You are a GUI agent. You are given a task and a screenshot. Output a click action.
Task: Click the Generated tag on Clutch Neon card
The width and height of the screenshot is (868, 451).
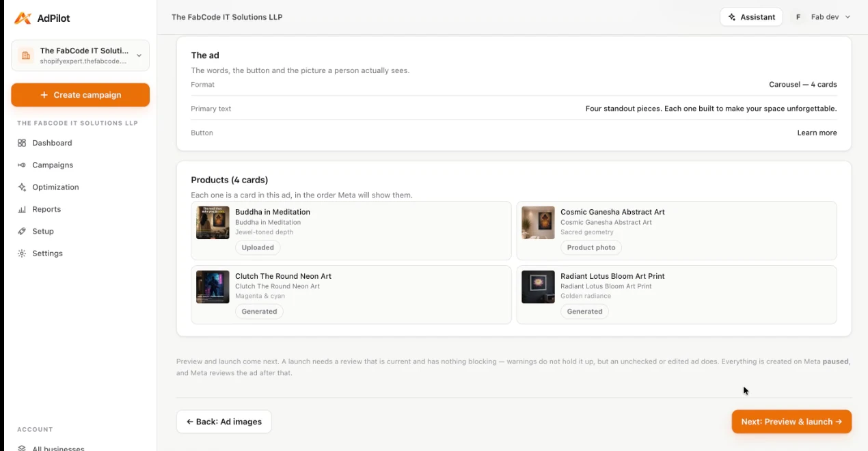[x=259, y=312]
